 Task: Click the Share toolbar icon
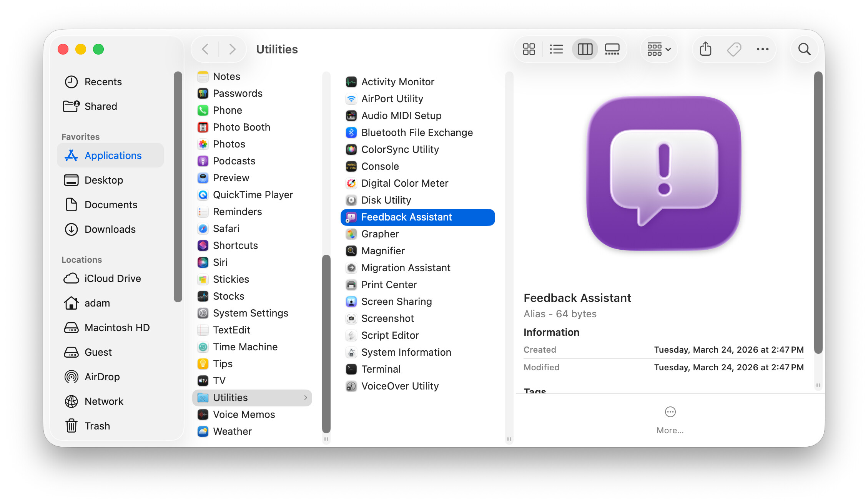pos(705,49)
